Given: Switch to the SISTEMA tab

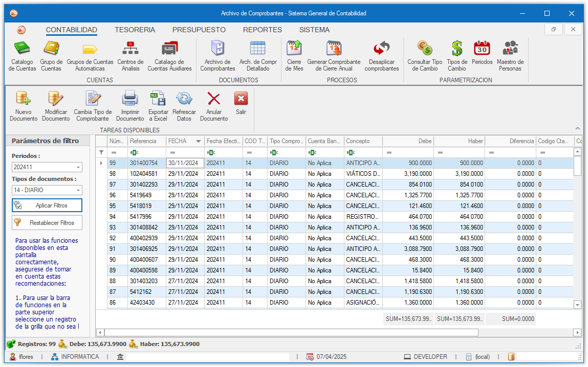Looking at the screenshot, I should [314, 30].
